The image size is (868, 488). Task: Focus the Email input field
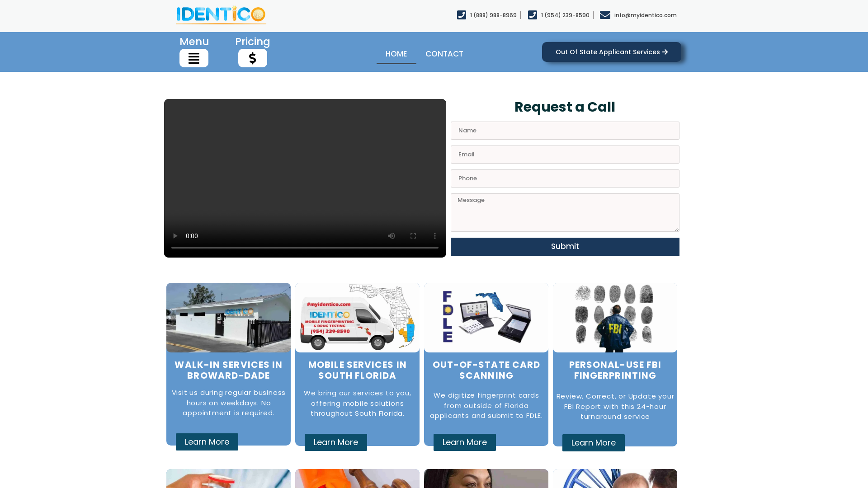click(565, 155)
